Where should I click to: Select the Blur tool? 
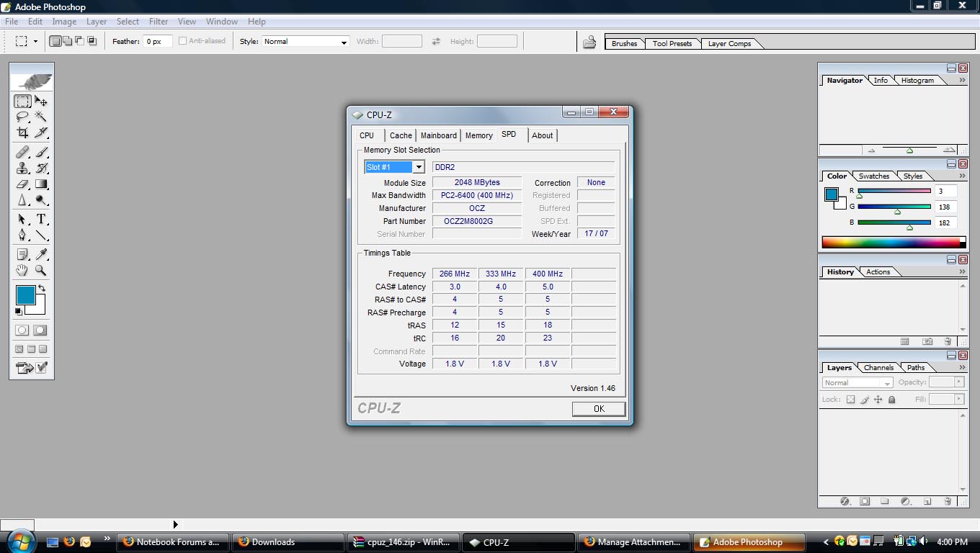[x=22, y=200]
